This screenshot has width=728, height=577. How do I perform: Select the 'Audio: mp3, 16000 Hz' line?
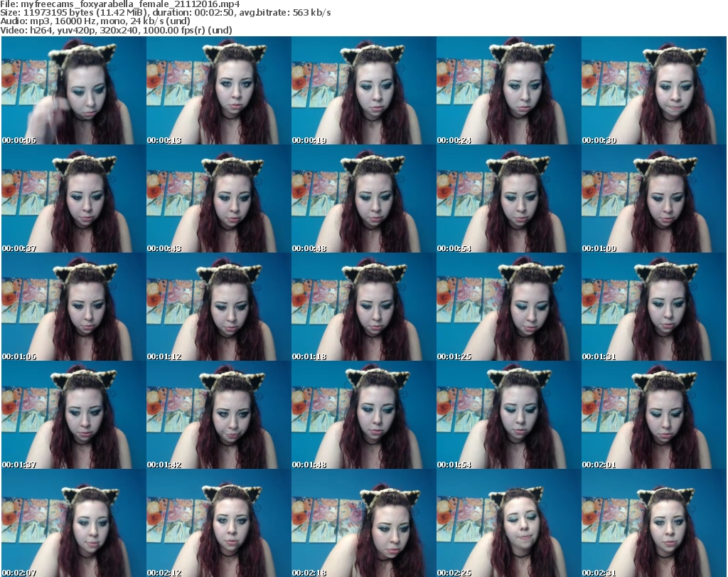95,21
